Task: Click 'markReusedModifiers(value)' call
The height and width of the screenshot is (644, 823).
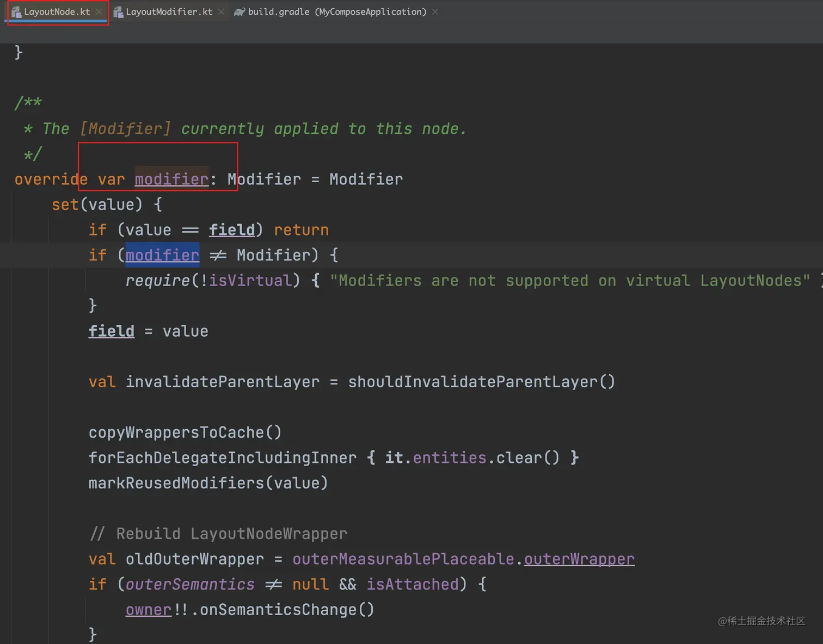Action: [208, 482]
